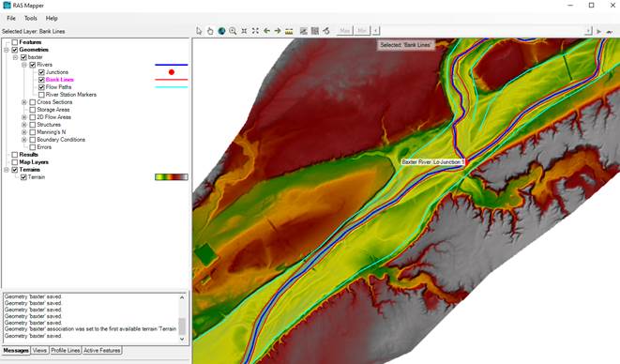This screenshot has height=364, width=620.
Task: Click the Terrain color ramp swatch
Action: click(172, 177)
